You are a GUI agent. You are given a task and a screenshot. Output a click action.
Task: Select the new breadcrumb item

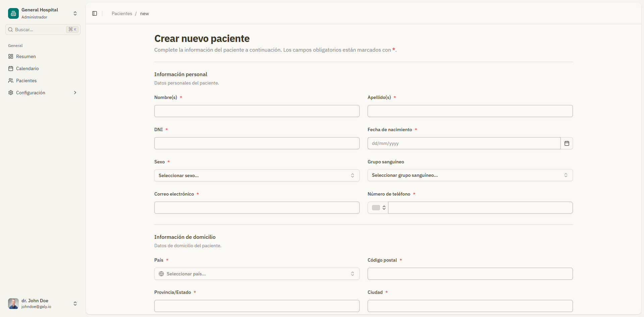[x=144, y=13]
